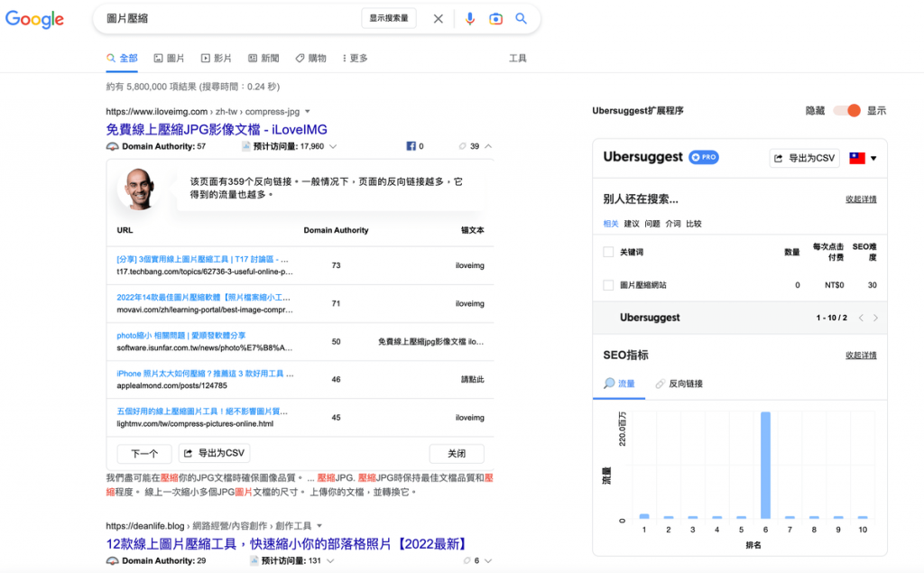This screenshot has height=573, width=924.
Task: Switch to 流量 SEO metrics tab
Action: (x=619, y=384)
